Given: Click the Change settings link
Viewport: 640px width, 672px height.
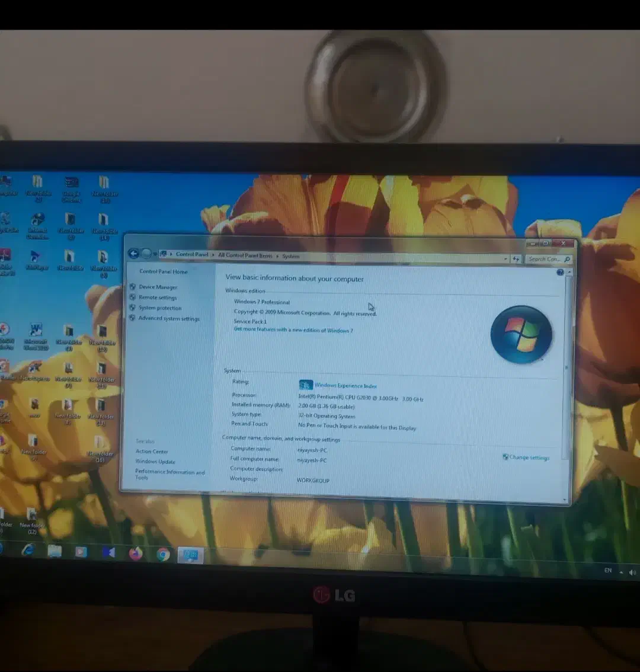Looking at the screenshot, I should click(529, 457).
